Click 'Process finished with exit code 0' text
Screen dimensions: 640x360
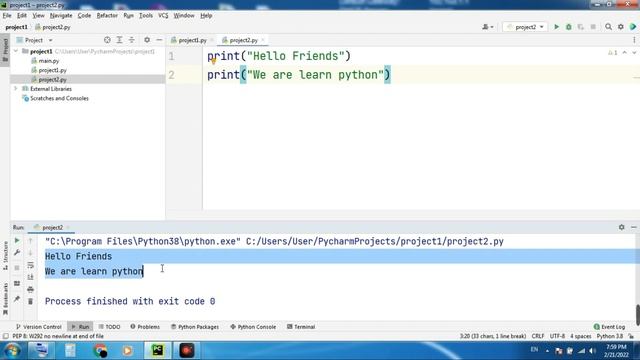tap(130, 302)
